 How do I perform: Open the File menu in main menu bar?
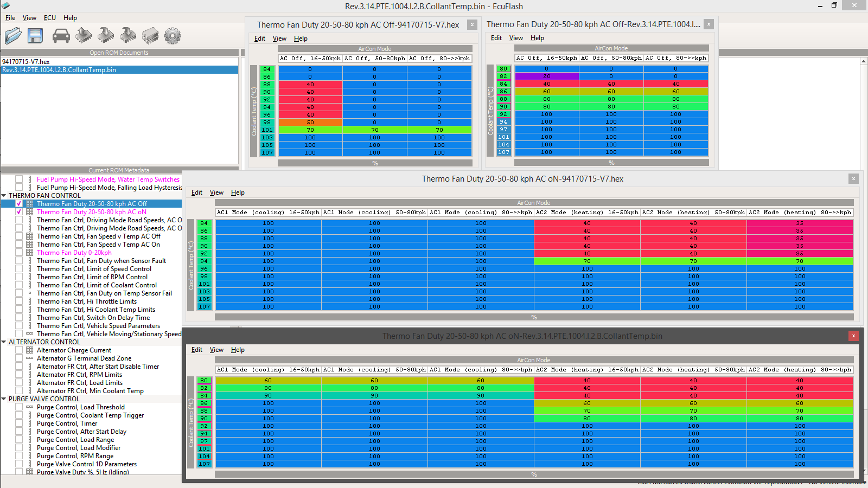(10, 18)
